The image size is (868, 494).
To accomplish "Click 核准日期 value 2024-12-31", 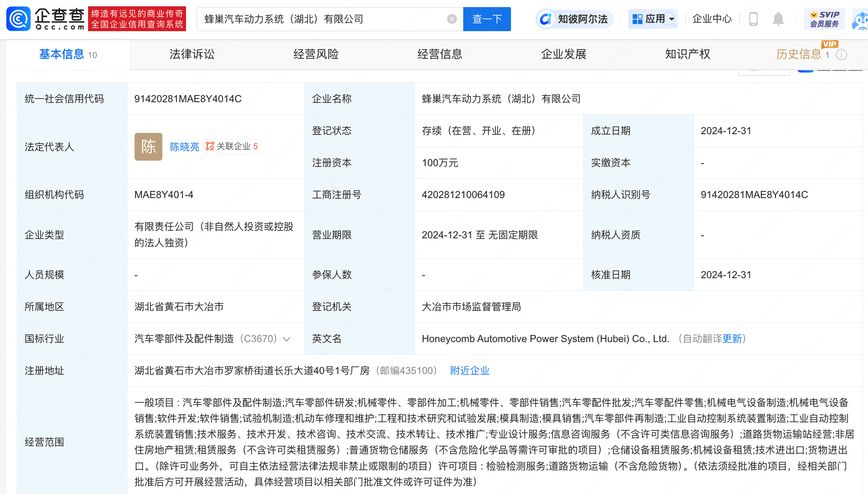I will tap(726, 275).
